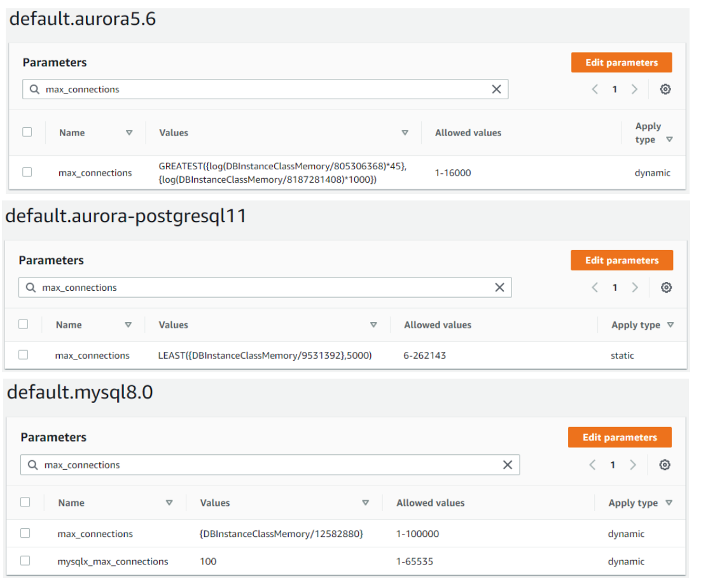Screen dimensions: 701x588
Task: Check max_connections row in mysql8.0 table
Action: [25, 533]
